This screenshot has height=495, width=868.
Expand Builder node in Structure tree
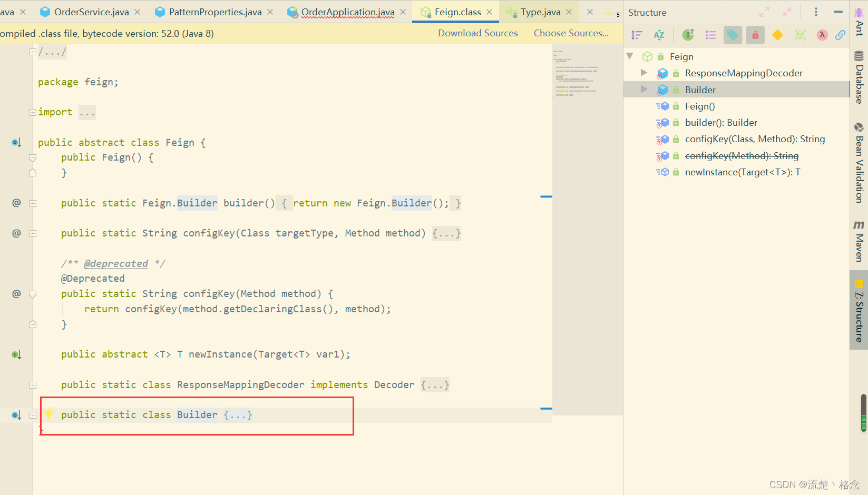[x=643, y=89]
